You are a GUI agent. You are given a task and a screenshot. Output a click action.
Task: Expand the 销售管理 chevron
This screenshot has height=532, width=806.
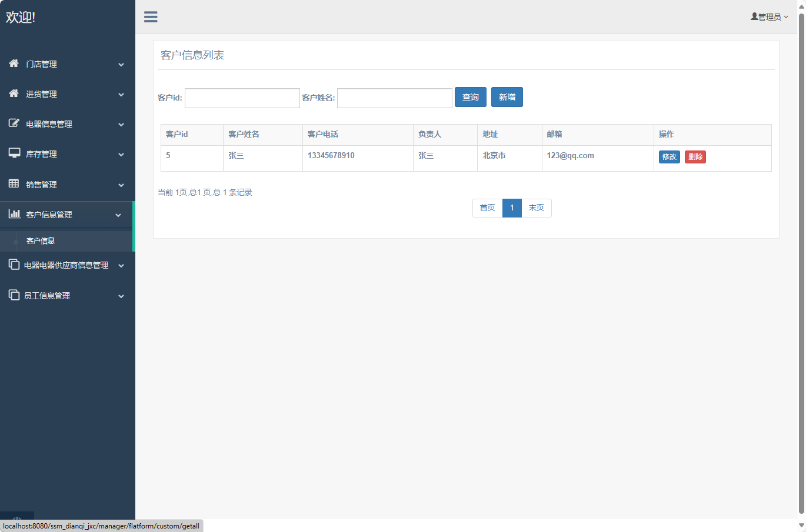click(x=121, y=185)
